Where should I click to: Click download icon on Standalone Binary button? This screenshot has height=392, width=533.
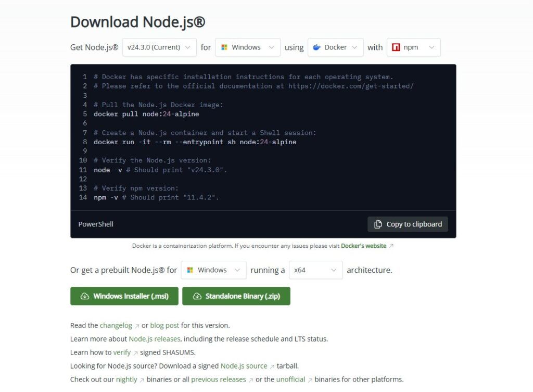tap(197, 296)
